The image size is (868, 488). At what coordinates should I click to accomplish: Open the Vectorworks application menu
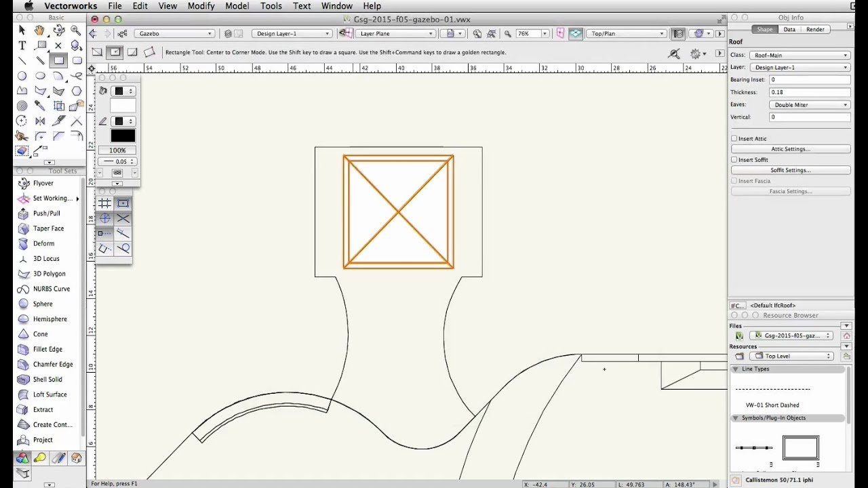(x=71, y=6)
